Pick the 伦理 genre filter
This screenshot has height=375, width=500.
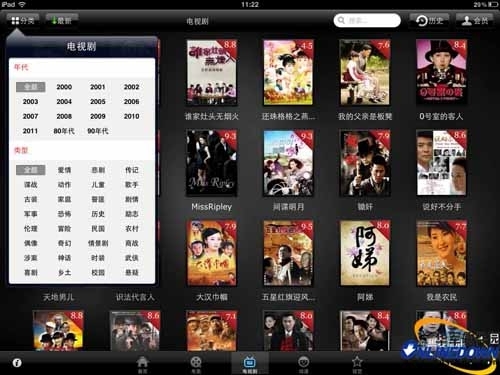(30, 229)
